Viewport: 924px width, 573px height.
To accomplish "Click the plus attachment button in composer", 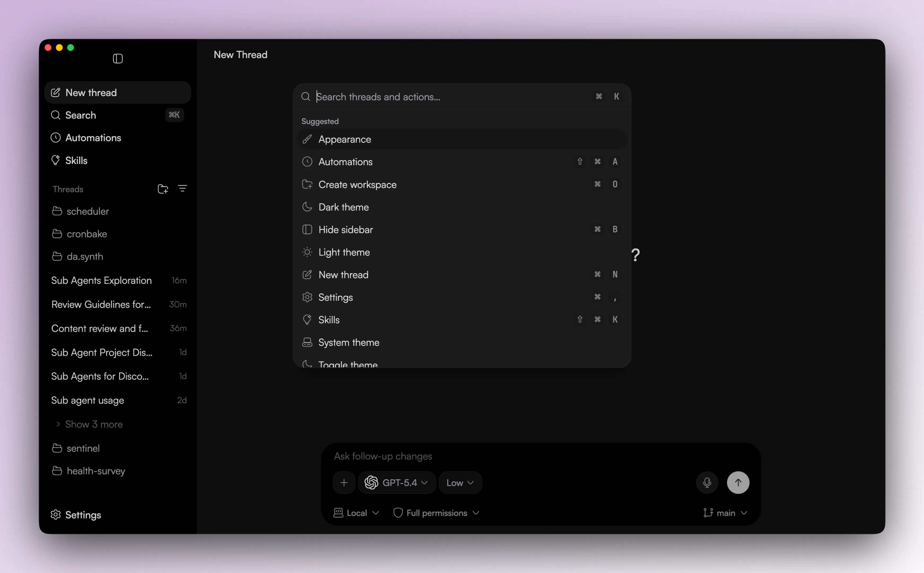I will coord(344,483).
